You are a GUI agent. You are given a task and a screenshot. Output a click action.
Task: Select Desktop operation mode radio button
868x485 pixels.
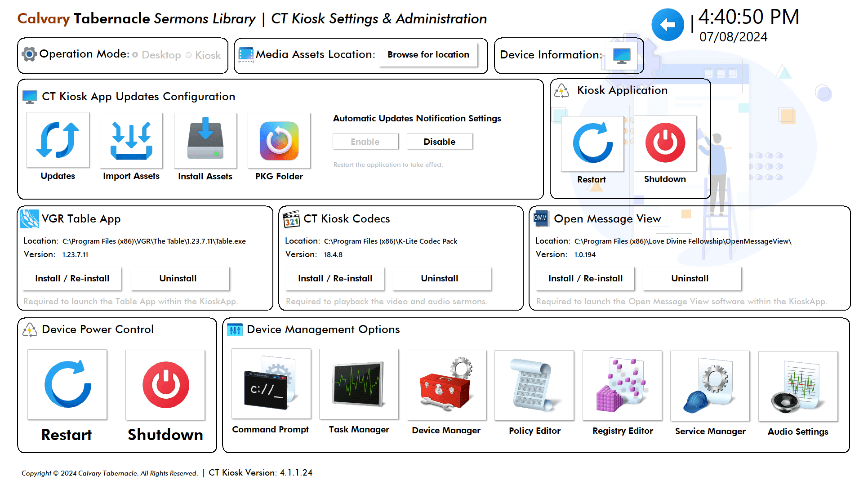click(135, 55)
